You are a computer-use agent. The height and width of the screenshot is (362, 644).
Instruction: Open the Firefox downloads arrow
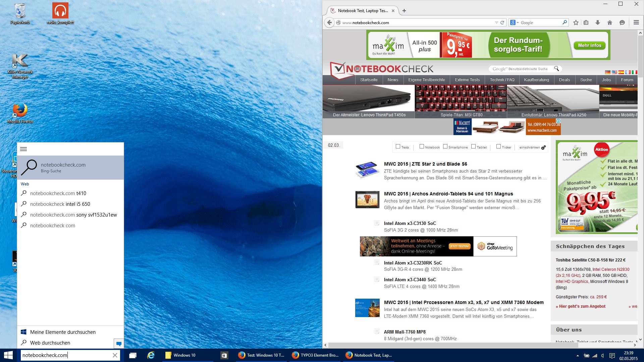[x=598, y=23]
